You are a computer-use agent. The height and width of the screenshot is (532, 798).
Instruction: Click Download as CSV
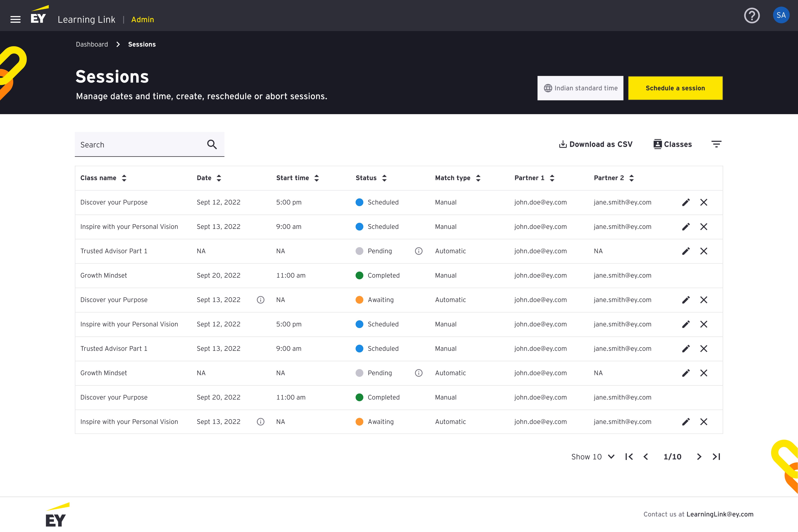pos(596,144)
